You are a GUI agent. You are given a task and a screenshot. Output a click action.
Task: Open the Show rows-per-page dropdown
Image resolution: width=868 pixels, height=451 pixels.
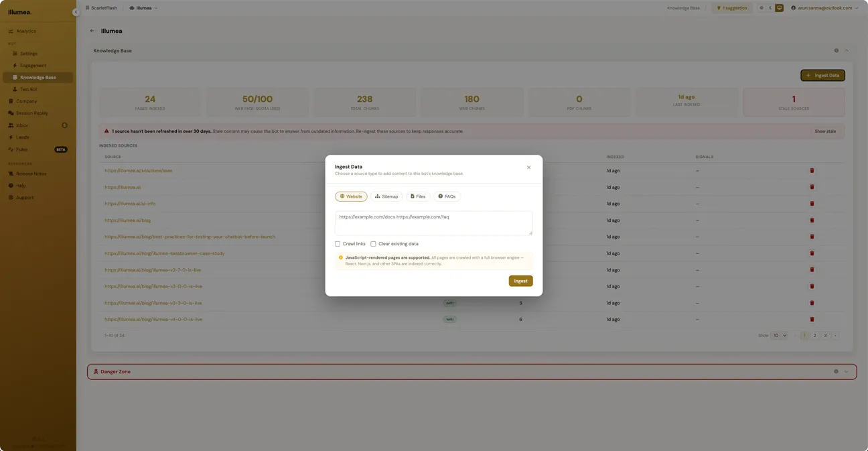(779, 336)
